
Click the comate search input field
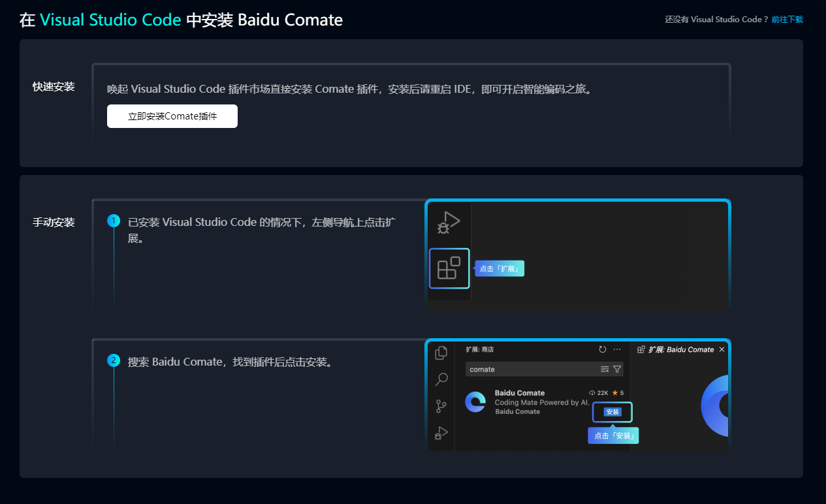tap(545, 370)
